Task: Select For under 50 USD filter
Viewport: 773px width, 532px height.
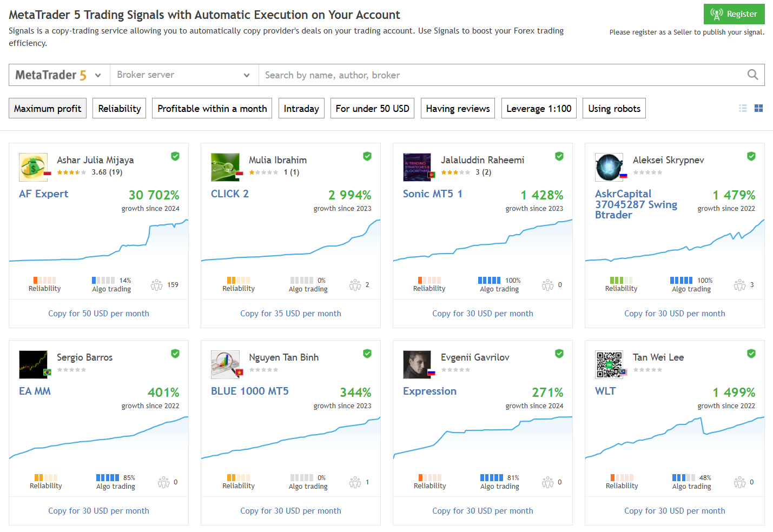Action: coord(372,108)
